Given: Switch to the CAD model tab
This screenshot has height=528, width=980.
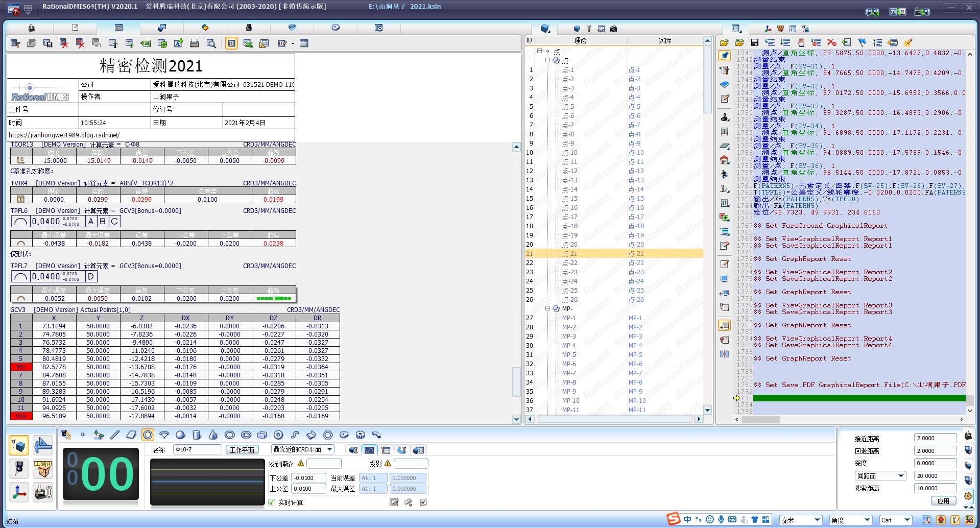Looking at the screenshot, I should tap(162, 28).
